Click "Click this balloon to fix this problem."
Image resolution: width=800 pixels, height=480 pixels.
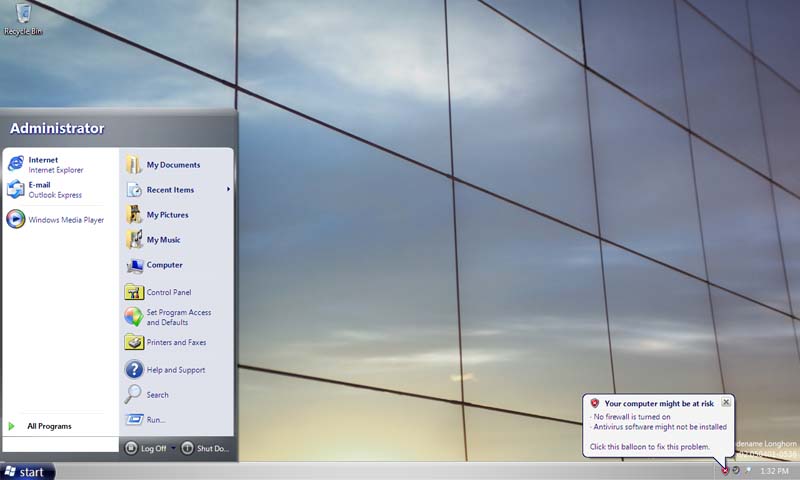coord(649,446)
